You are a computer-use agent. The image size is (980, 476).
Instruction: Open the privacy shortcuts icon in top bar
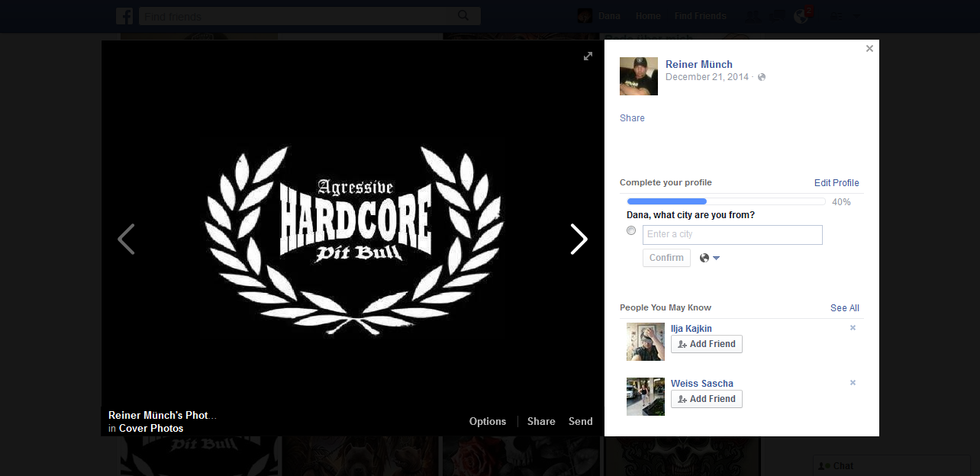[837, 16]
